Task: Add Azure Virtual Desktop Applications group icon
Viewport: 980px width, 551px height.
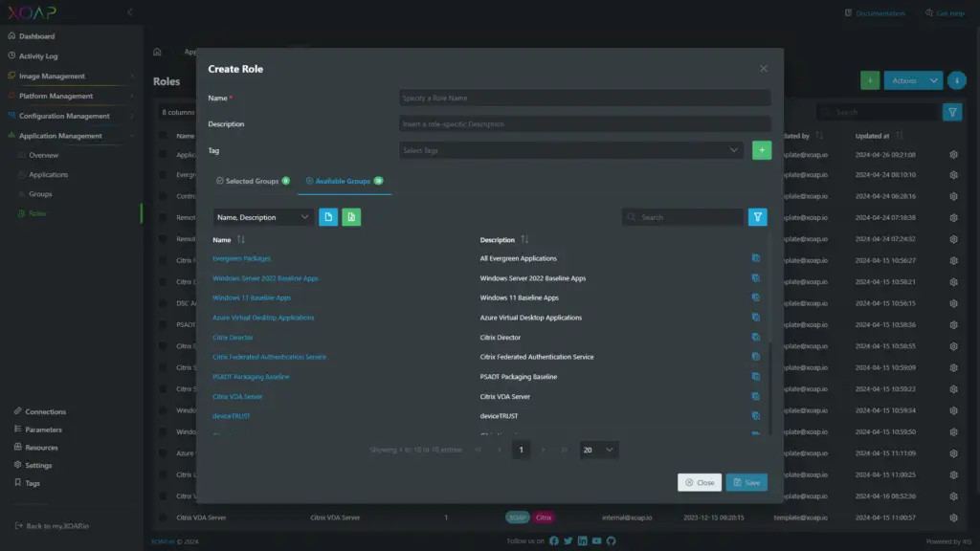Action: pos(756,318)
